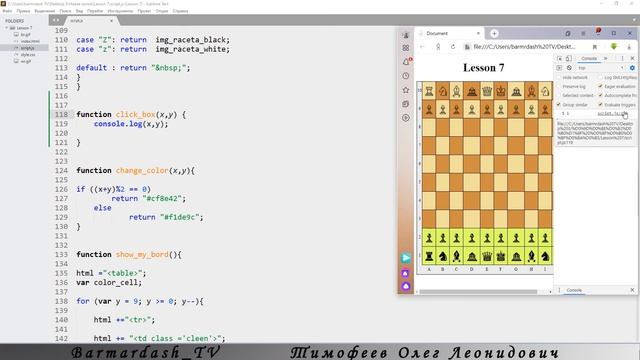Viewport: 640px width, 360px height.
Task: Open the notifications bell in browser sidebar
Action: point(406,62)
